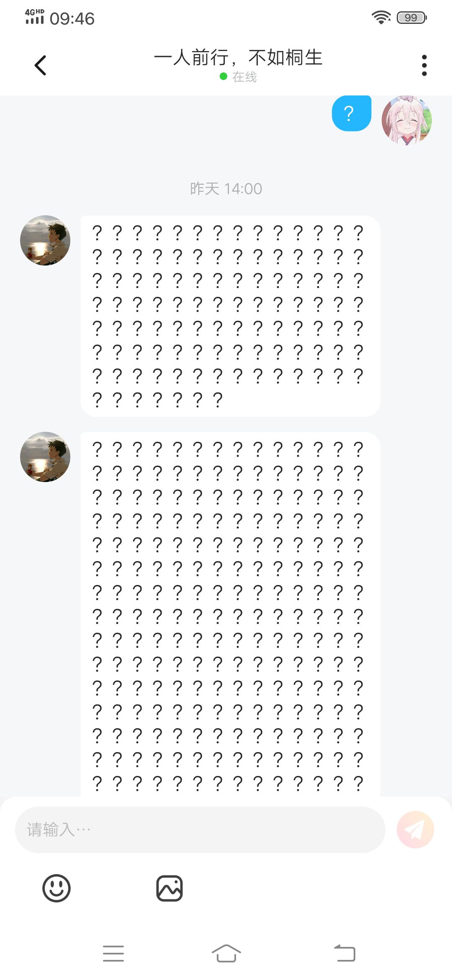The width and height of the screenshot is (452, 980).
Task: Go back using the left arrow
Action: [40, 65]
